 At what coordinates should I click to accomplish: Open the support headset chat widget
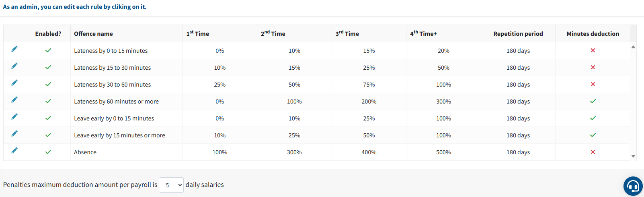pyautogui.click(x=633, y=186)
